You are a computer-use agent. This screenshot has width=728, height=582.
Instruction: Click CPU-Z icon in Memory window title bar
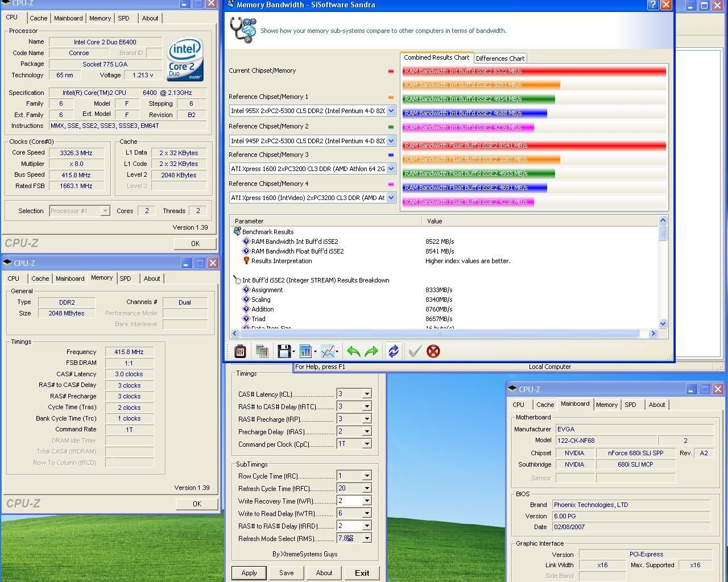(x=7, y=263)
